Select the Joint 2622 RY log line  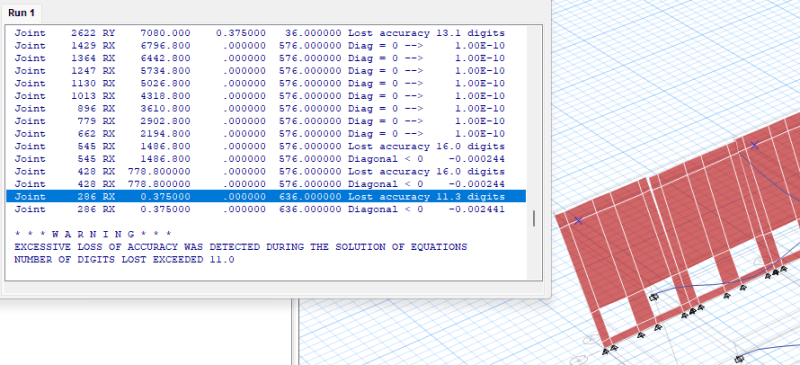(x=260, y=33)
